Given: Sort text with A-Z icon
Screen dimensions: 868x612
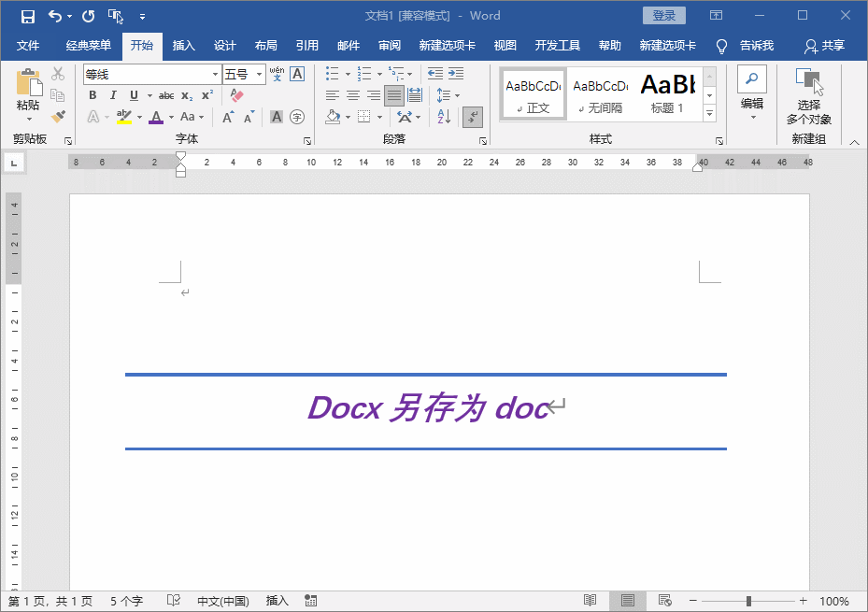Looking at the screenshot, I should pyautogui.click(x=444, y=117).
